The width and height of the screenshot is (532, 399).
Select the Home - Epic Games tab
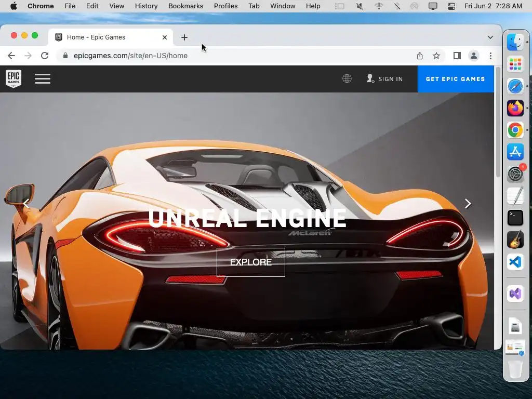pos(111,37)
